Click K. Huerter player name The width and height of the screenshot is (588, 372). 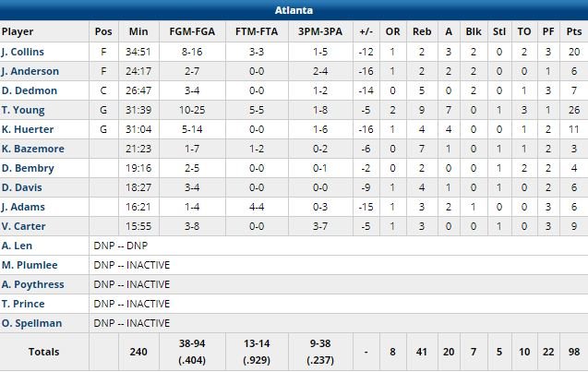point(26,129)
